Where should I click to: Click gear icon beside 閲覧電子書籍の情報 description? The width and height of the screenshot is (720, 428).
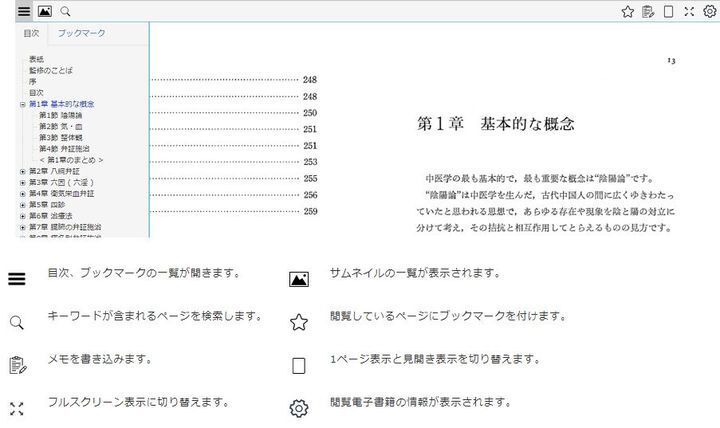click(299, 408)
